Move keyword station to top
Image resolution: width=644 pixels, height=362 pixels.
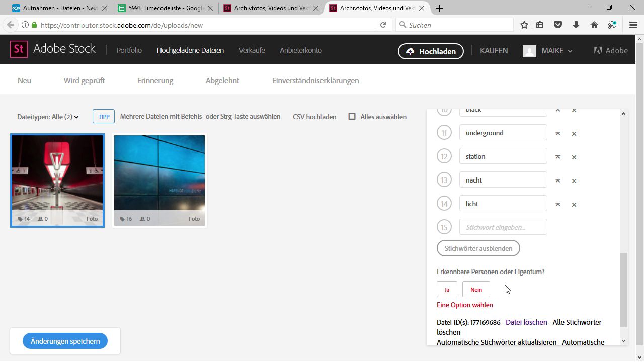coord(557,157)
